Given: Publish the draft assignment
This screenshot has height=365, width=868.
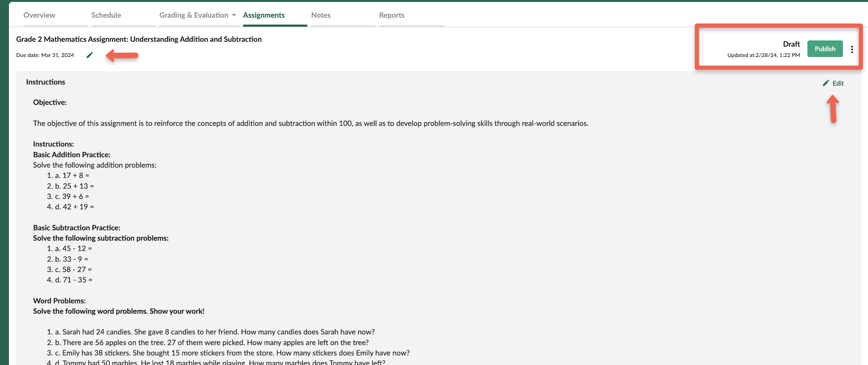Looking at the screenshot, I should 825,49.
